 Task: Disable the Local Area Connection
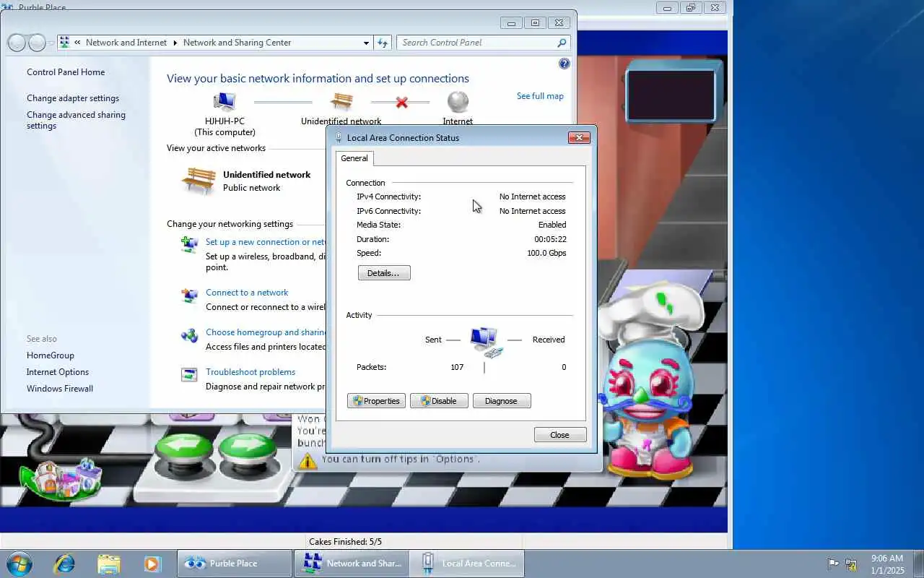(x=439, y=401)
